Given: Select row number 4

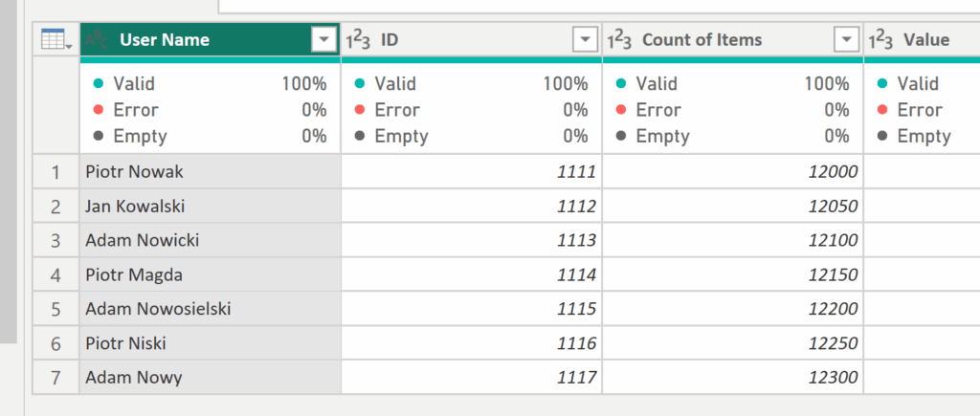Looking at the screenshot, I should click(56, 275).
